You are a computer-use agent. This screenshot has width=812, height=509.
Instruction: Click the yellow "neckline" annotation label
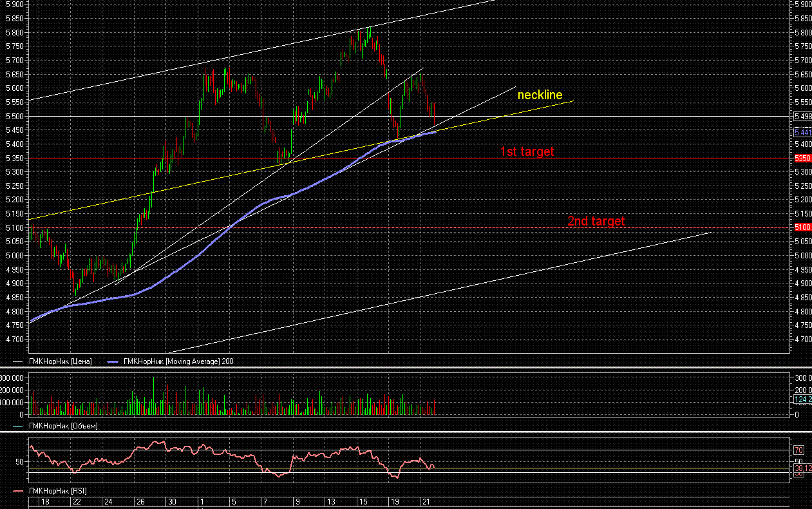tap(540, 95)
